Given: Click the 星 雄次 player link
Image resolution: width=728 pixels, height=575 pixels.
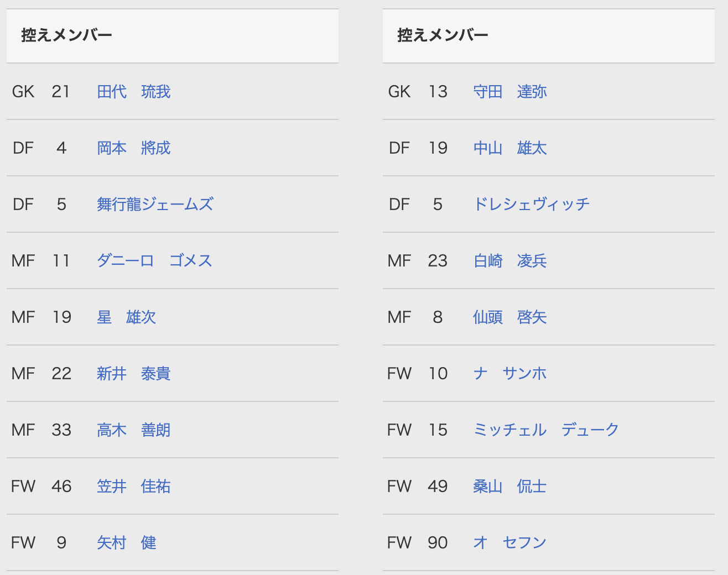Looking at the screenshot, I should pyautogui.click(x=126, y=317).
